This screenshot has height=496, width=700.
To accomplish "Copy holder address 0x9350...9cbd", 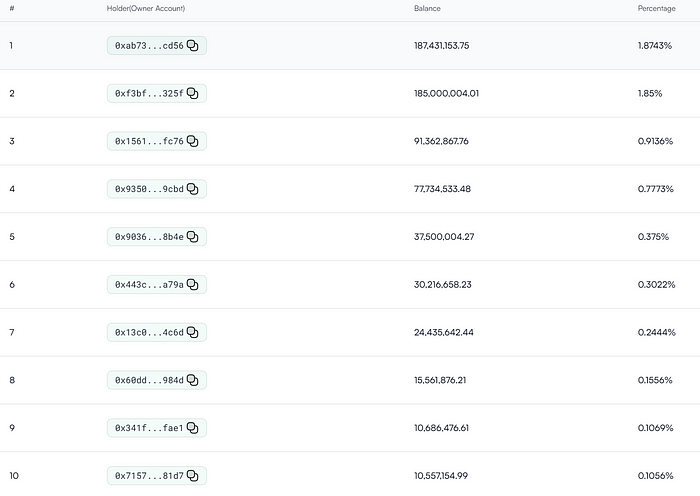I will coord(194,189).
